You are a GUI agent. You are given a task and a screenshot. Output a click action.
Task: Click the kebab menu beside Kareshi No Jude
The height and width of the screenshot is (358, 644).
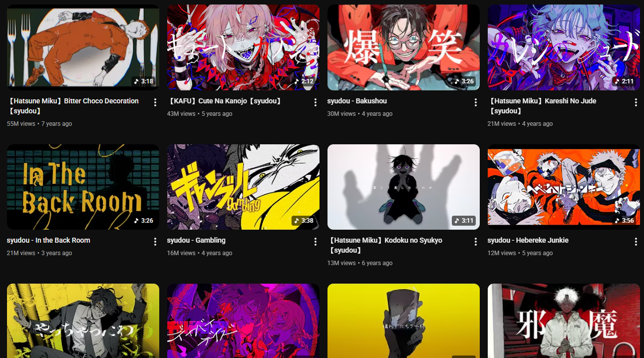click(636, 102)
